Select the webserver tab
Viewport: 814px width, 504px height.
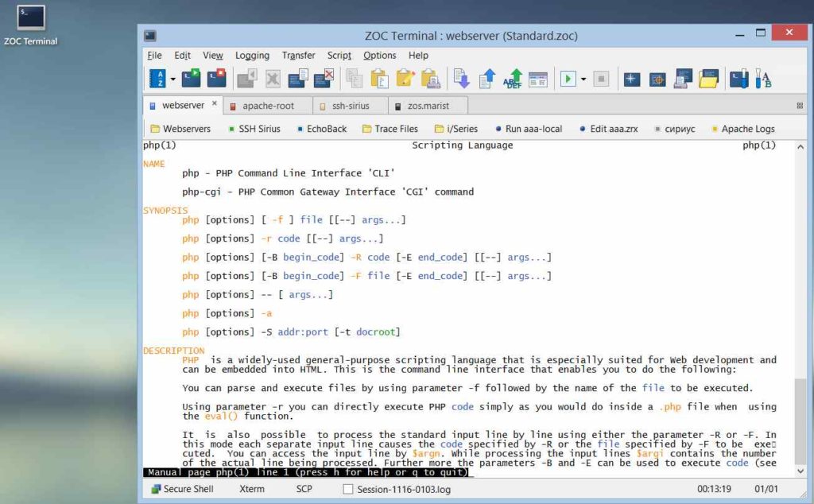(x=183, y=106)
